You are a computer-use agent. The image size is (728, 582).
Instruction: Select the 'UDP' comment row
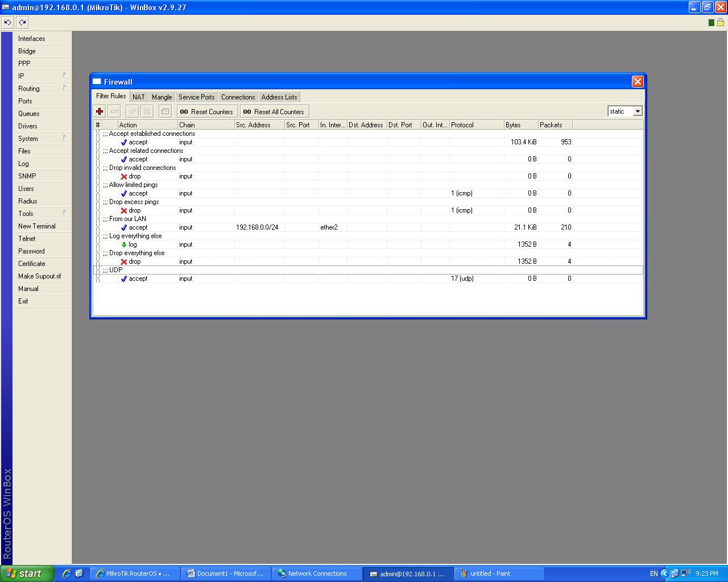coord(369,270)
